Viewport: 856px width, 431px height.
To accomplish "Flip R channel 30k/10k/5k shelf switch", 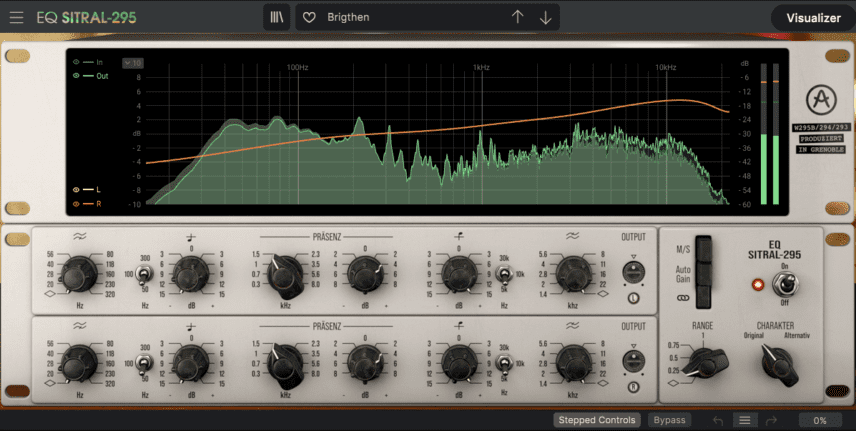I will tap(504, 363).
